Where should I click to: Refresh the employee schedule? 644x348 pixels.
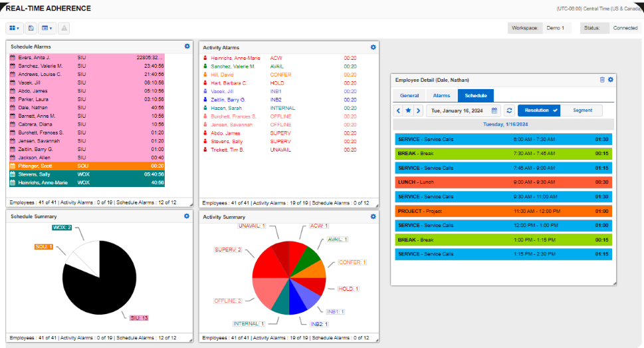(509, 110)
